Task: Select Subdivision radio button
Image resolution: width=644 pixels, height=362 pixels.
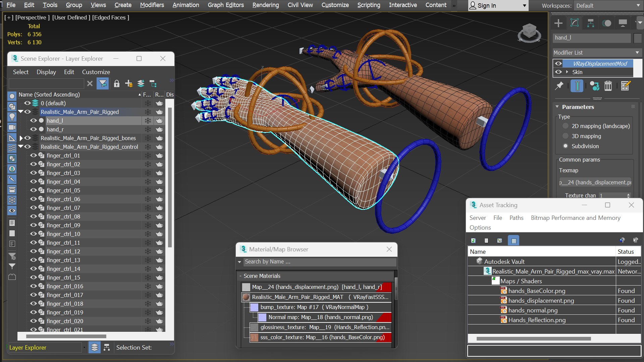Action: (566, 146)
